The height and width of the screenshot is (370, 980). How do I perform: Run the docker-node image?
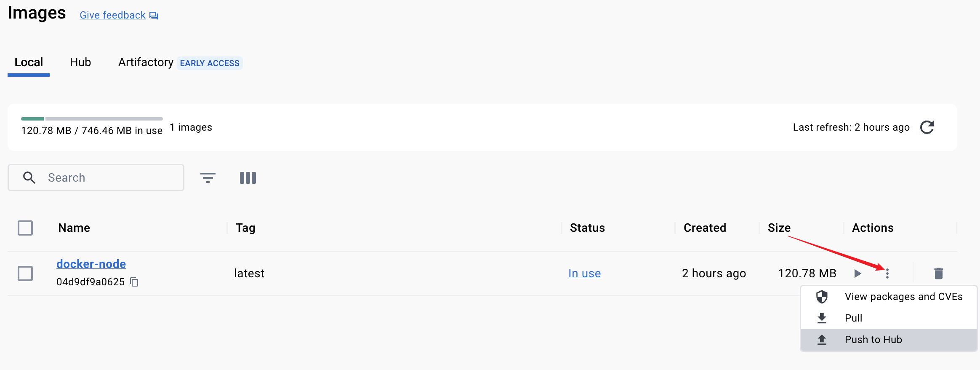click(x=857, y=273)
